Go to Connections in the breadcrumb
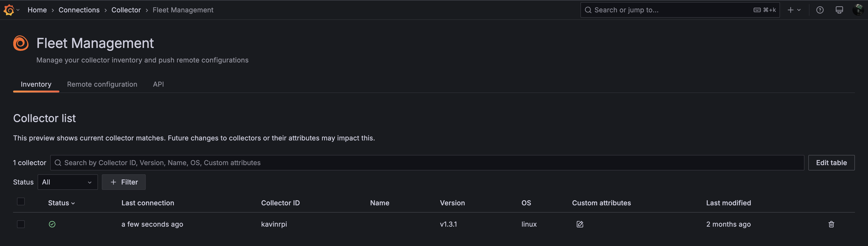The height and width of the screenshot is (246, 868). coord(79,10)
